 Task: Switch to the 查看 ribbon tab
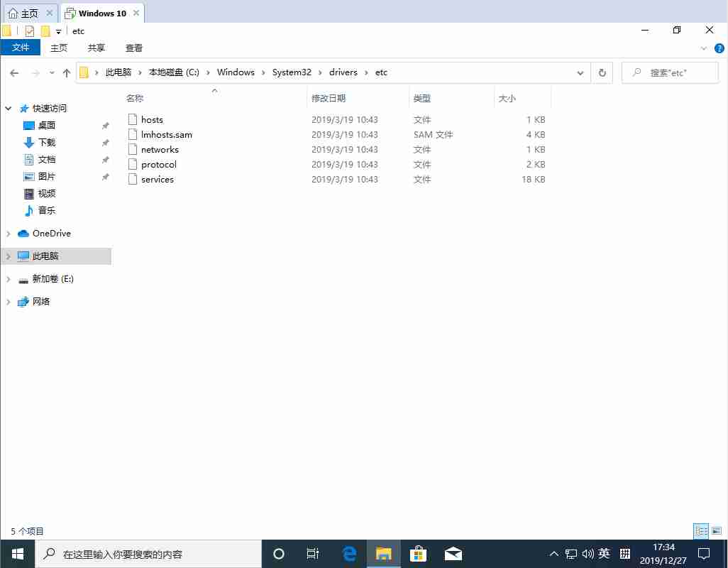[134, 48]
